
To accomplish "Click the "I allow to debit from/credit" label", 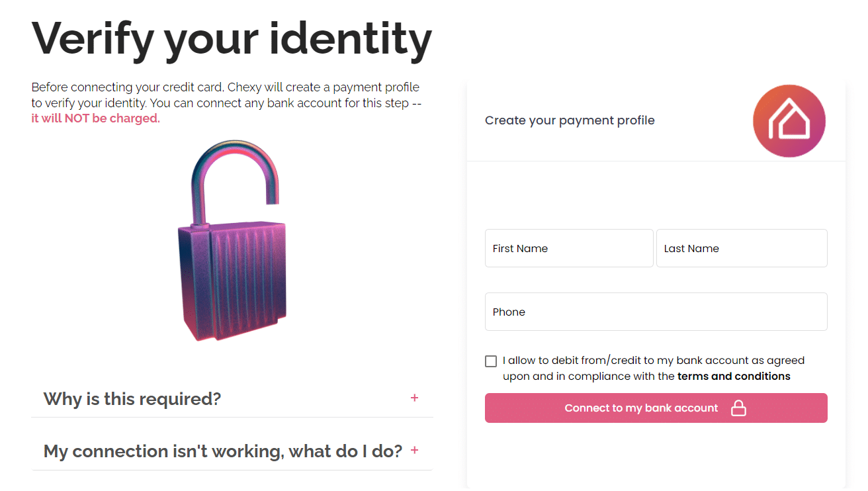I will pyautogui.click(x=653, y=361).
